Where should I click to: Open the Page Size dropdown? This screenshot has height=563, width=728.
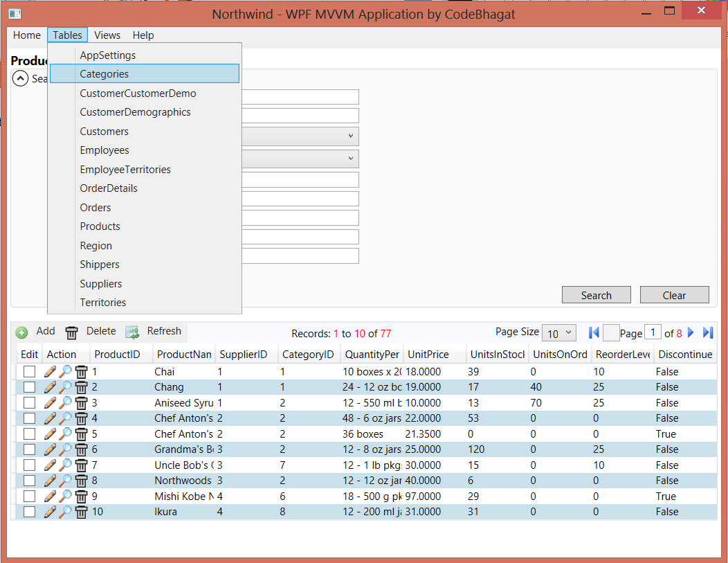(558, 333)
